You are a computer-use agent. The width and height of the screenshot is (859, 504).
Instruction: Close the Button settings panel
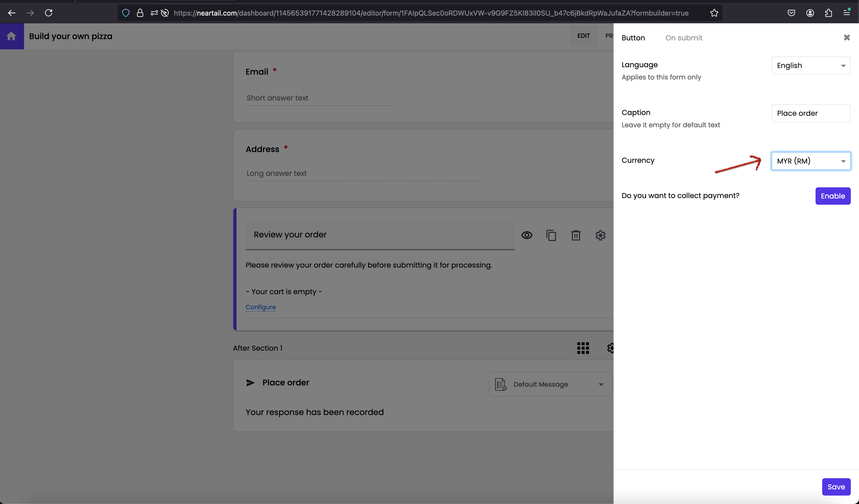[x=847, y=38]
